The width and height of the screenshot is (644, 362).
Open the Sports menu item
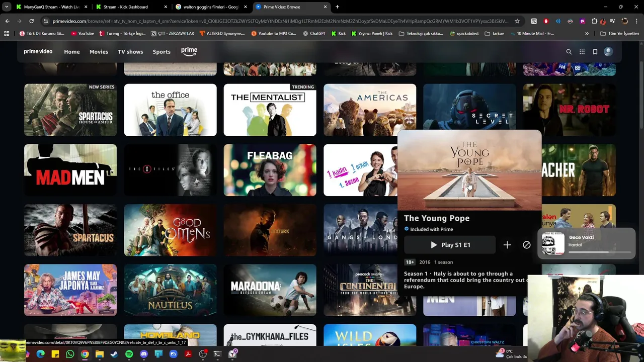coord(162,52)
